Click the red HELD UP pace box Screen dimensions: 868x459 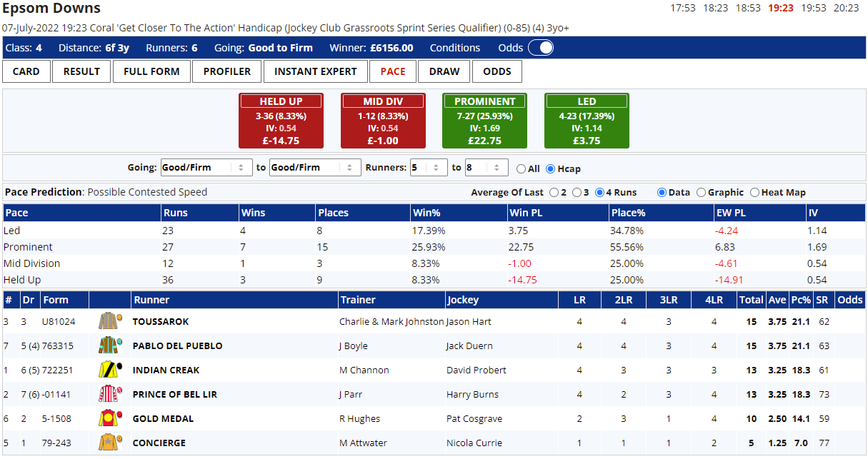point(281,121)
